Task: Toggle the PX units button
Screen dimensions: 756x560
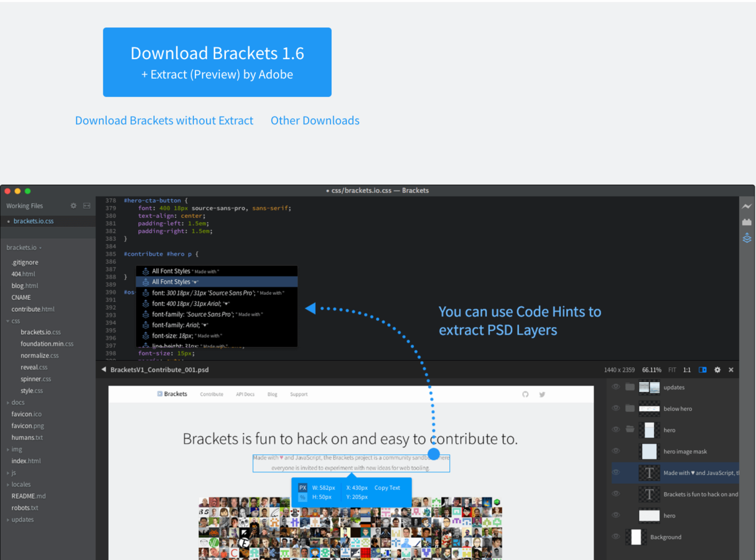Action: click(x=302, y=488)
